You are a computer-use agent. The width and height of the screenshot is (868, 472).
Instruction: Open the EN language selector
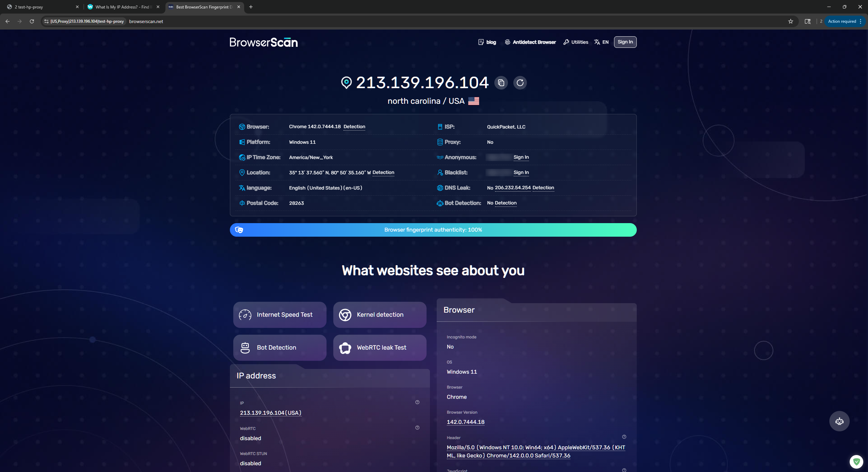(x=601, y=42)
